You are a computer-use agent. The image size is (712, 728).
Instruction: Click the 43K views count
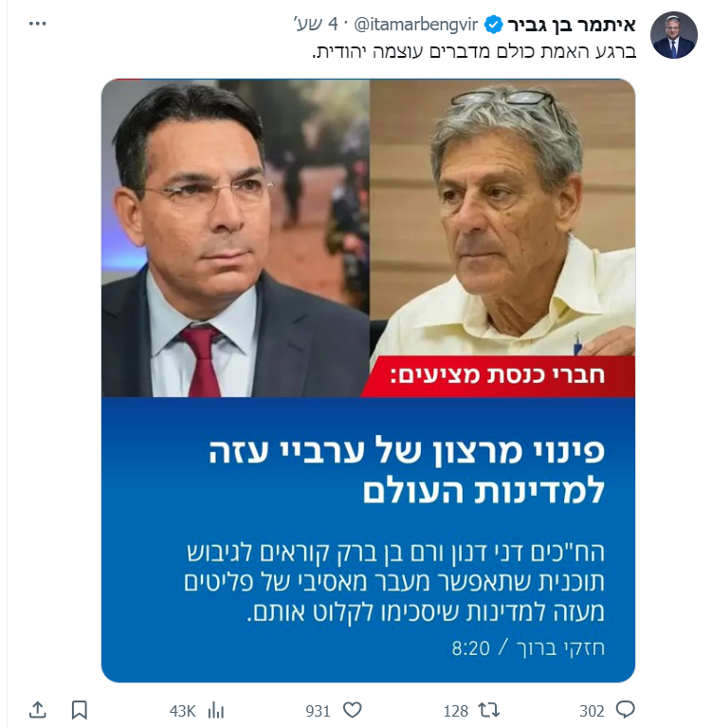pyautogui.click(x=183, y=711)
